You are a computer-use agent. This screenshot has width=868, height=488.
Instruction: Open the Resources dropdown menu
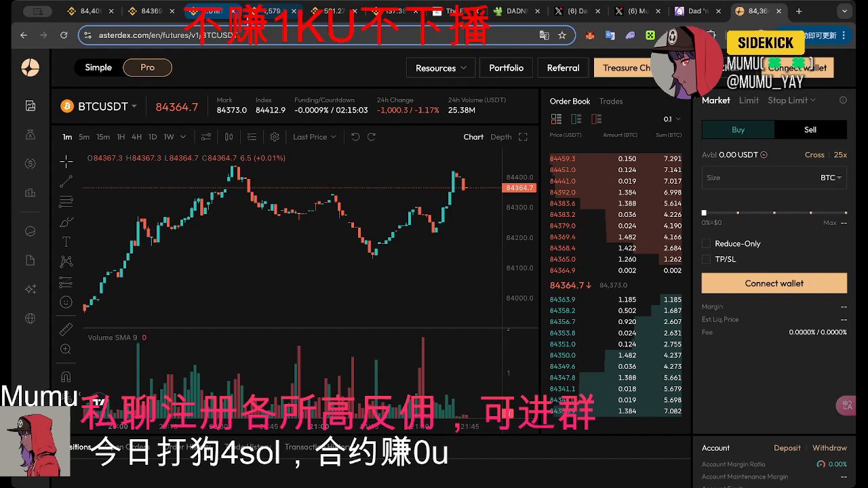(441, 68)
